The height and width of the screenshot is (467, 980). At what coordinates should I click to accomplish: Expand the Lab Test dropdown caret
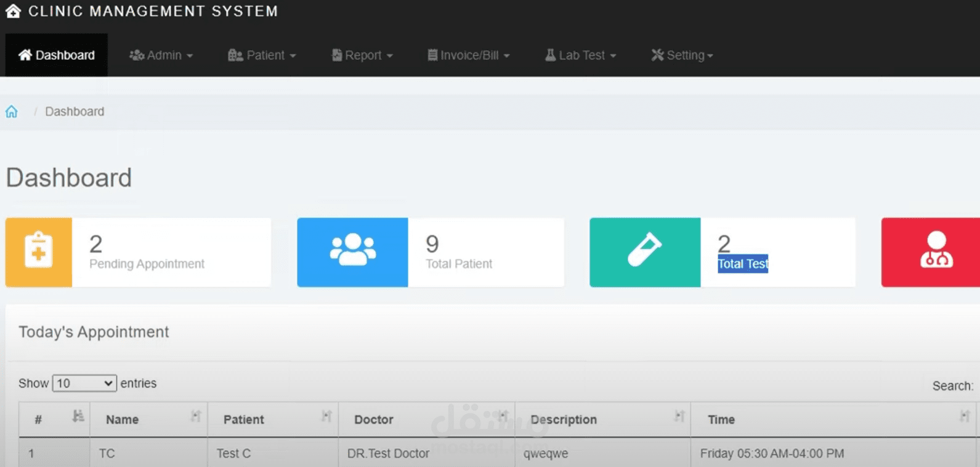point(613,56)
